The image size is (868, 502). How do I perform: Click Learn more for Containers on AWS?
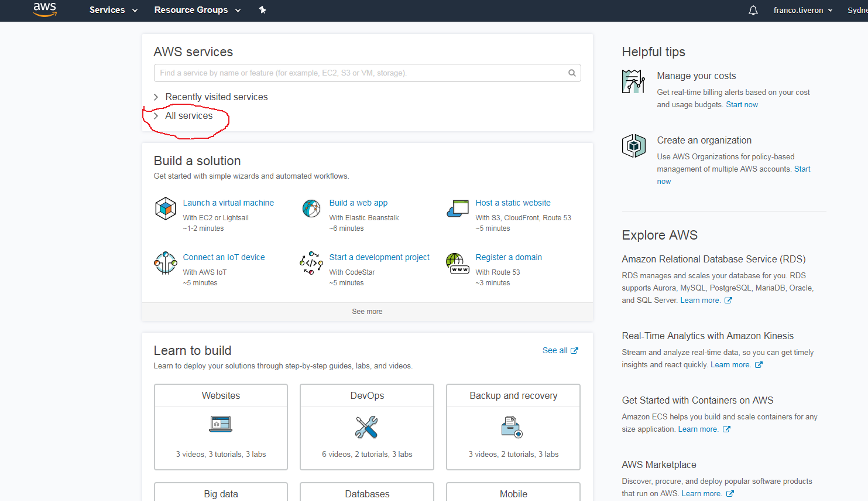698,429
